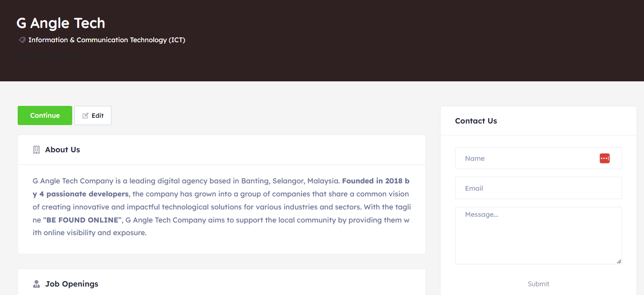Click the tag icon beside the ICT category
This screenshot has width=644, height=295.
(x=22, y=40)
